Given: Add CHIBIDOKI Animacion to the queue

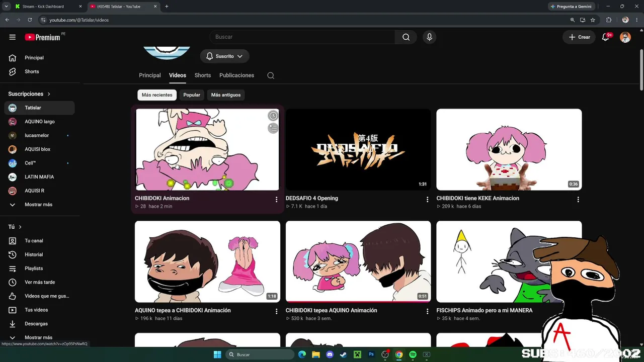Looking at the screenshot, I should tap(273, 128).
